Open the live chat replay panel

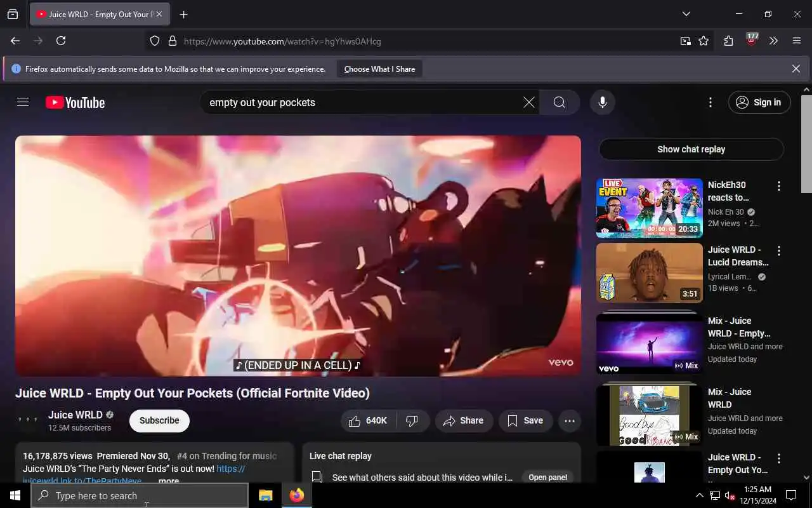pos(547,478)
